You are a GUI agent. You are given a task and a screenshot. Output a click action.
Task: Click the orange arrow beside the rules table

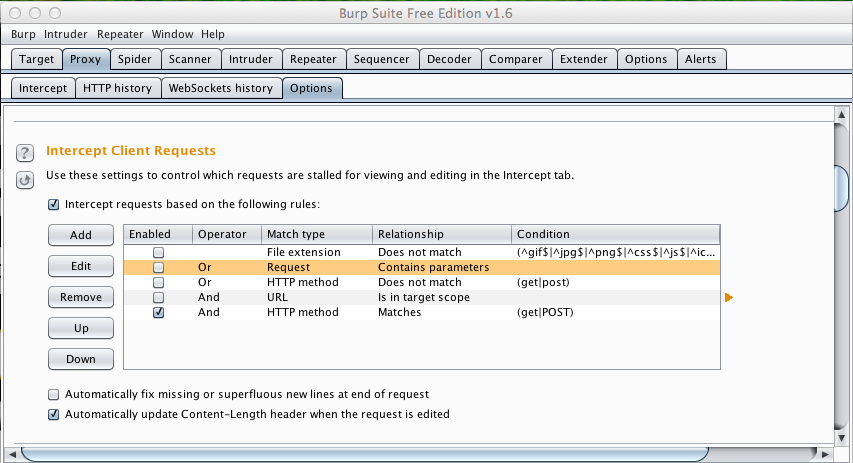coord(729,298)
